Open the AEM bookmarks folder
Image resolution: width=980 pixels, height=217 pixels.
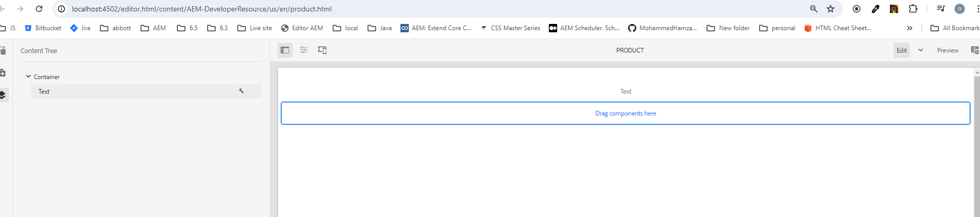(154, 28)
